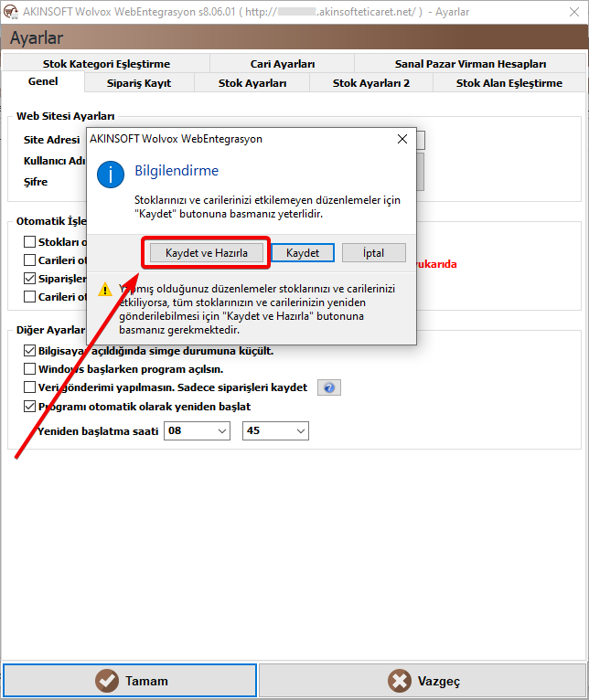Switch to Sipariş Kayıt tab
This screenshot has height=700, width=589.
[139, 83]
